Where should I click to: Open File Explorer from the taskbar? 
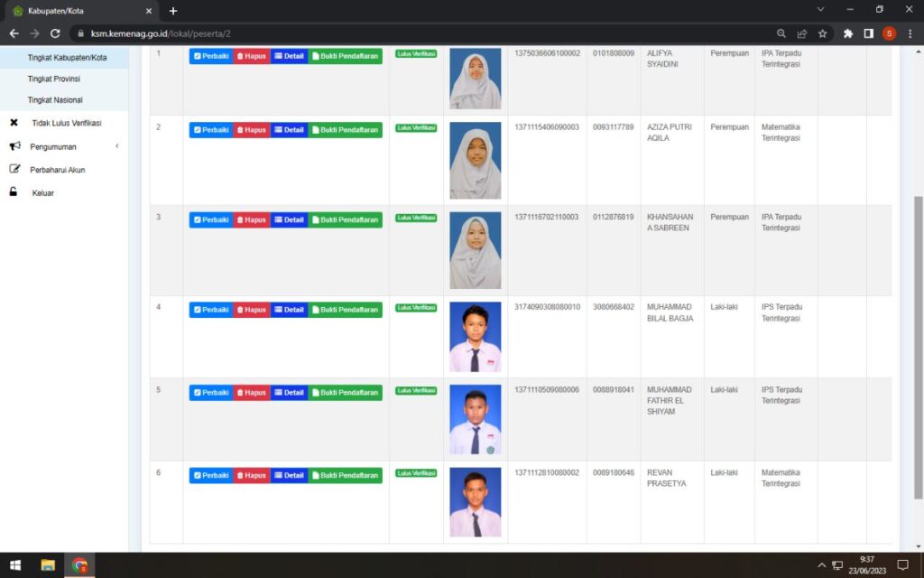tap(48, 565)
